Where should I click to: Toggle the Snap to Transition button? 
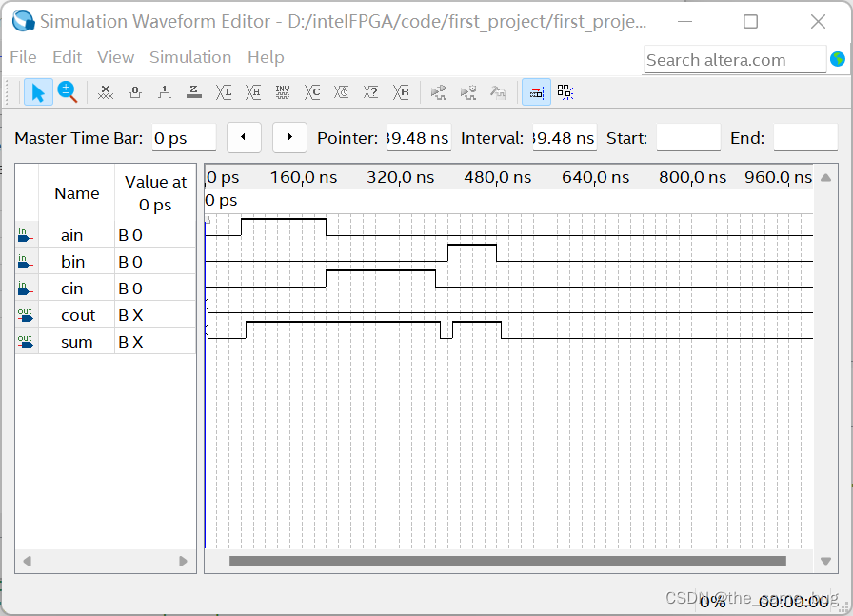tap(536, 92)
